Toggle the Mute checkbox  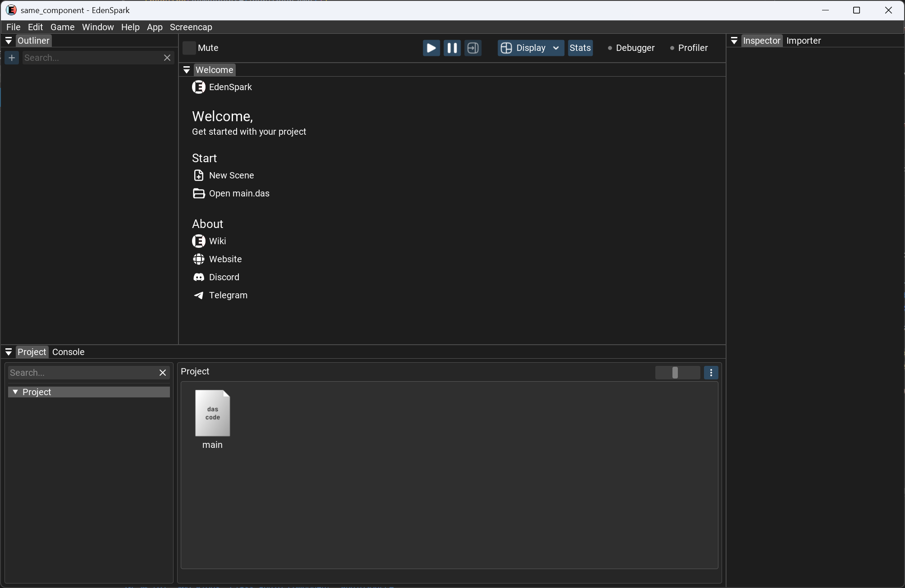pyautogui.click(x=189, y=48)
